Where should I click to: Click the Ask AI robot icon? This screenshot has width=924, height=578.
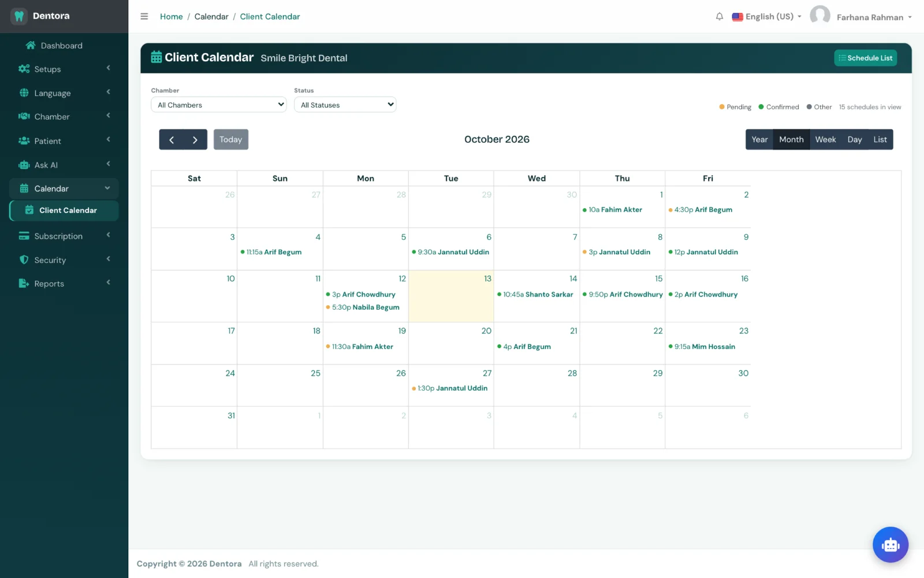[24, 165]
